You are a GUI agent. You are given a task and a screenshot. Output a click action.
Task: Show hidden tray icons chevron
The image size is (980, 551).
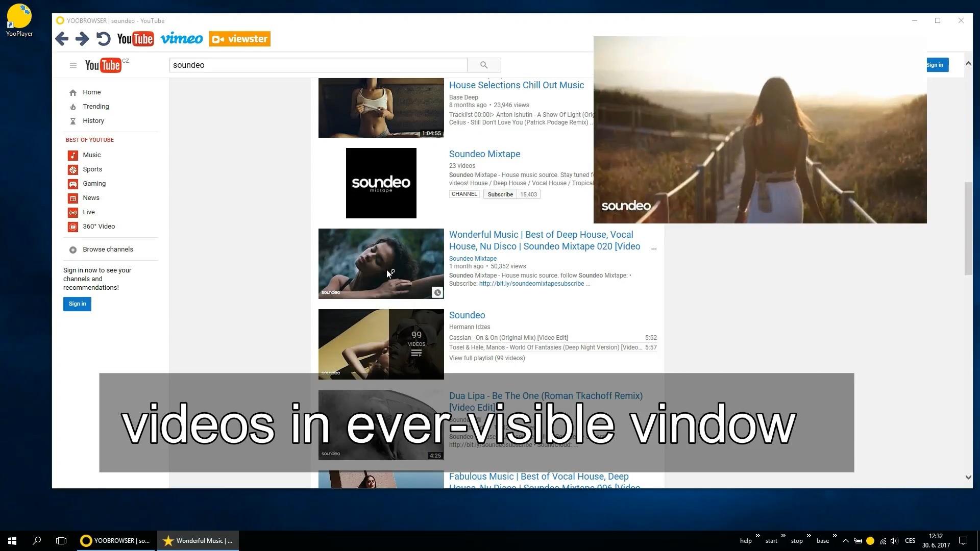(x=846, y=541)
